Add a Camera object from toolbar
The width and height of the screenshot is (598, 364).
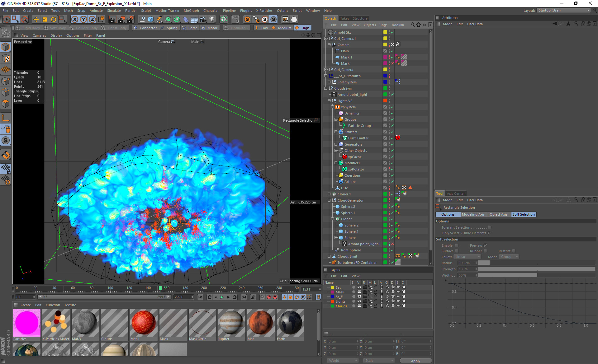[203, 19]
